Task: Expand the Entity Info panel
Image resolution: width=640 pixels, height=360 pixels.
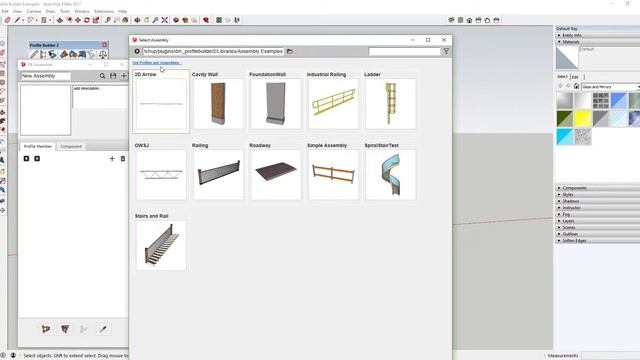Action: pyautogui.click(x=598, y=36)
